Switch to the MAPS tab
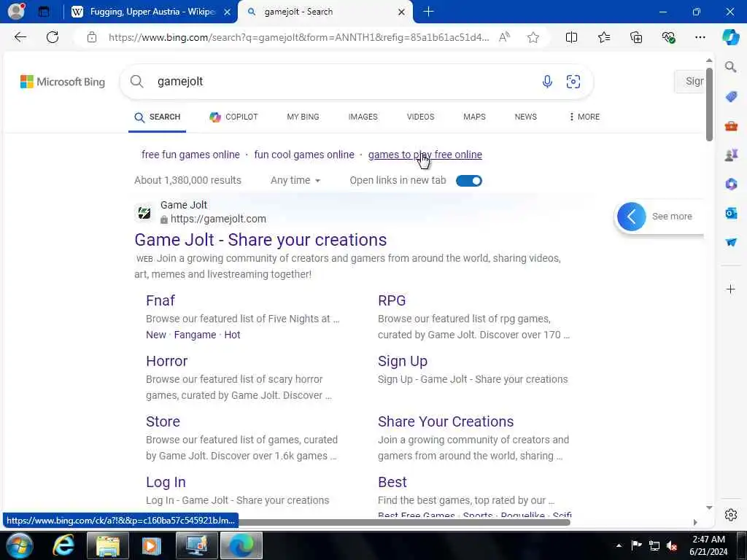Image resolution: width=747 pixels, height=560 pixels. click(x=474, y=117)
